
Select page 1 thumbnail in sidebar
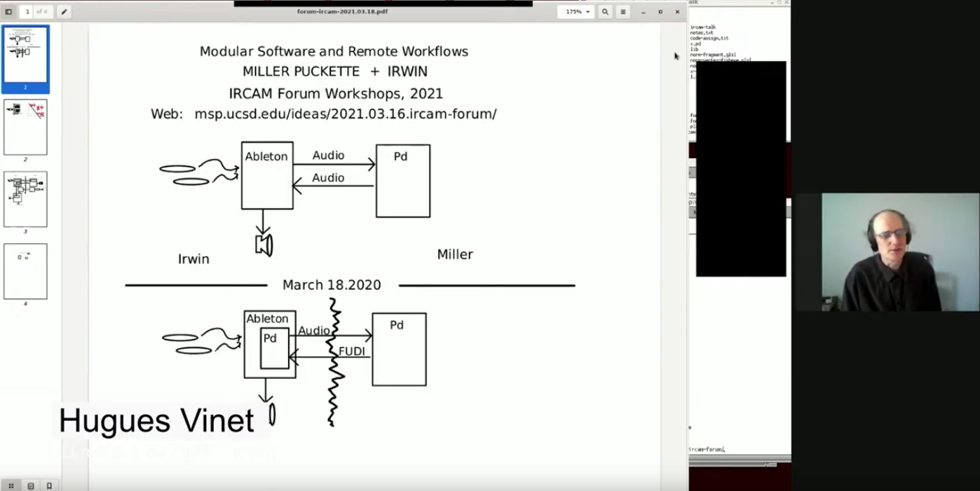click(x=25, y=55)
